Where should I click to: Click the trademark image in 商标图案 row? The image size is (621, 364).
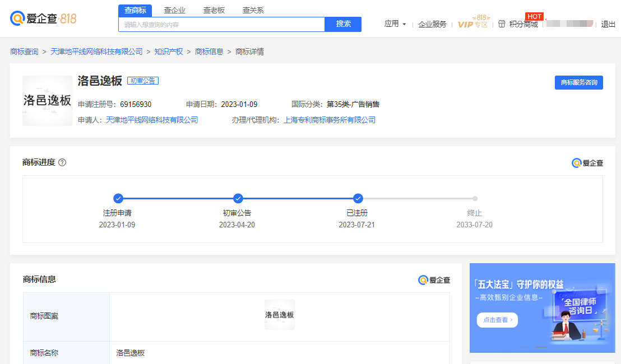point(280,315)
